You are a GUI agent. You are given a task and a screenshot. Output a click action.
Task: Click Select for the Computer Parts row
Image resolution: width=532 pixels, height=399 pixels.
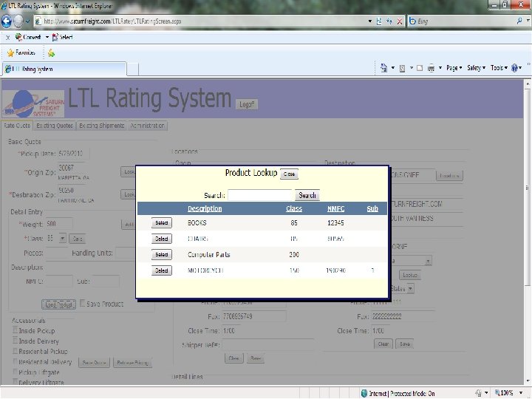click(x=162, y=254)
